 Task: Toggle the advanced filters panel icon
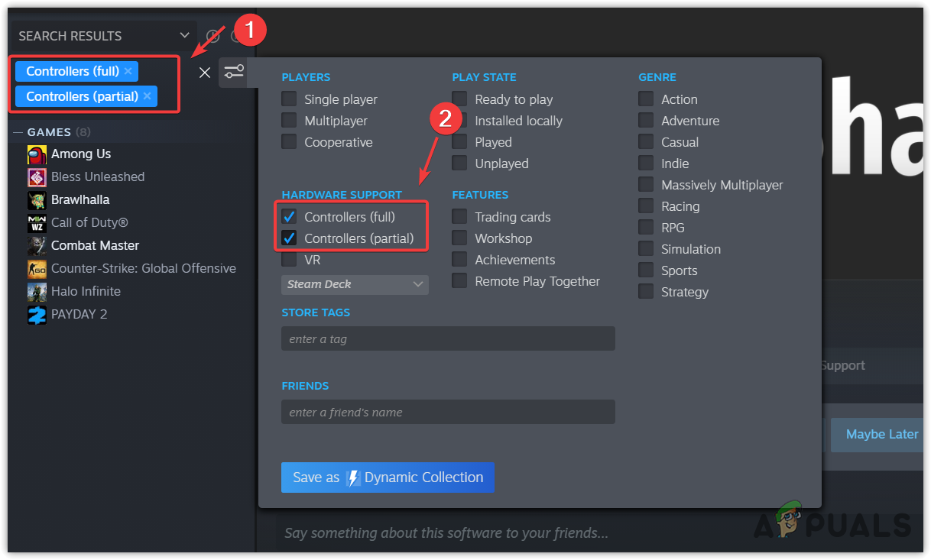tap(234, 72)
